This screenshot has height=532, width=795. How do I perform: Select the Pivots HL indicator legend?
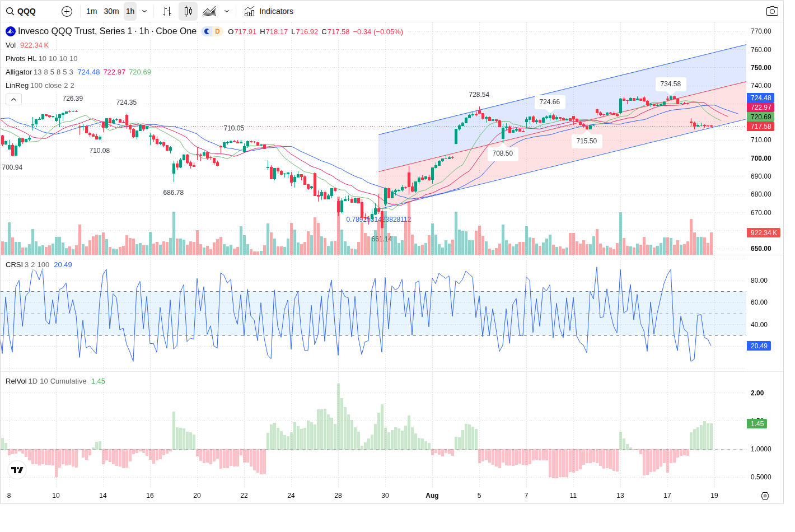pos(21,59)
